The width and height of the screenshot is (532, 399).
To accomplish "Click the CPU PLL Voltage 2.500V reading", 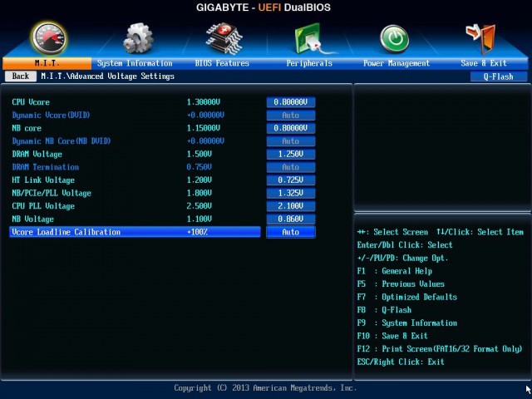I will pyautogui.click(x=199, y=206).
